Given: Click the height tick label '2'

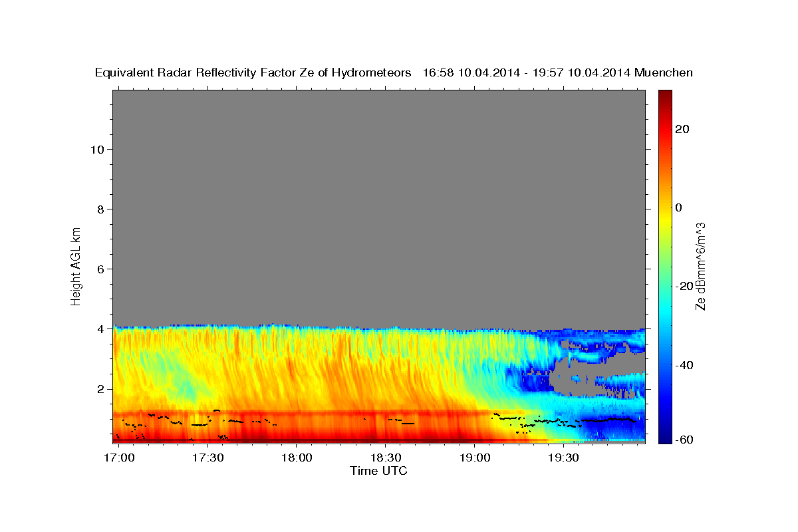Looking at the screenshot, I should point(99,388).
